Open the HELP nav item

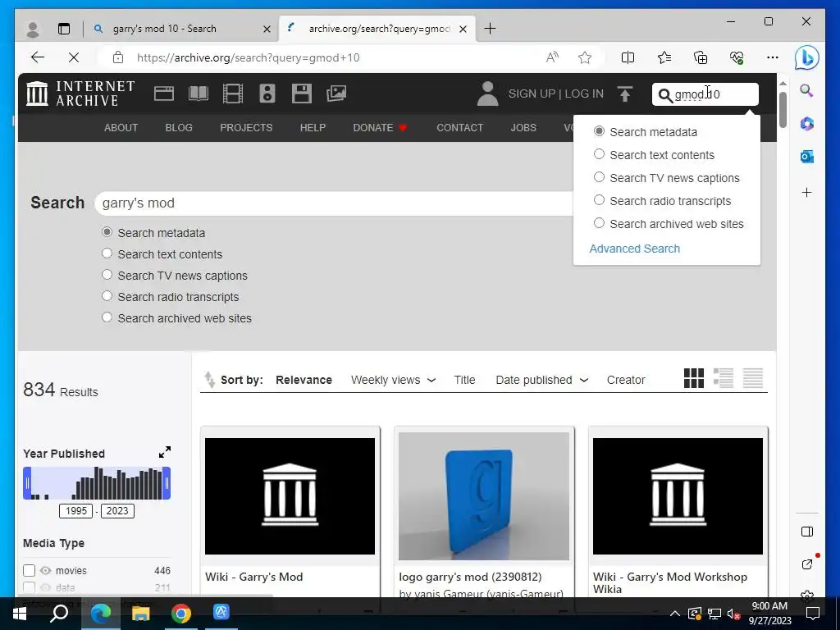[313, 127]
